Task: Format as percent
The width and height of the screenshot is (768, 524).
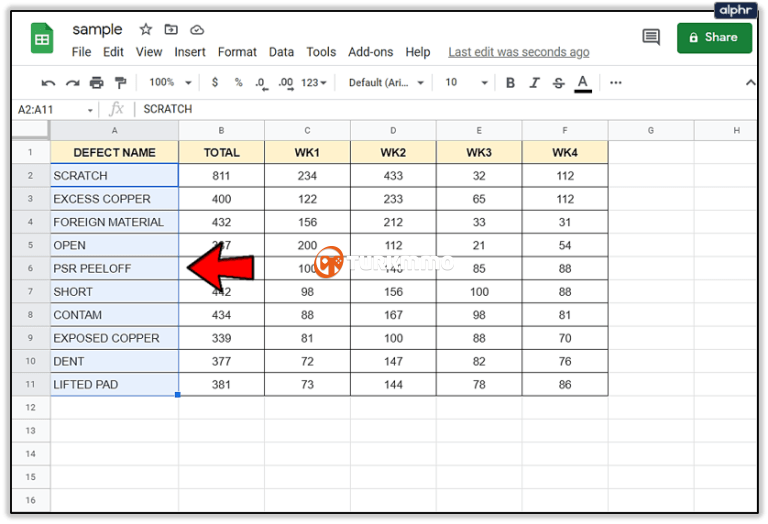Action: click(239, 82)
